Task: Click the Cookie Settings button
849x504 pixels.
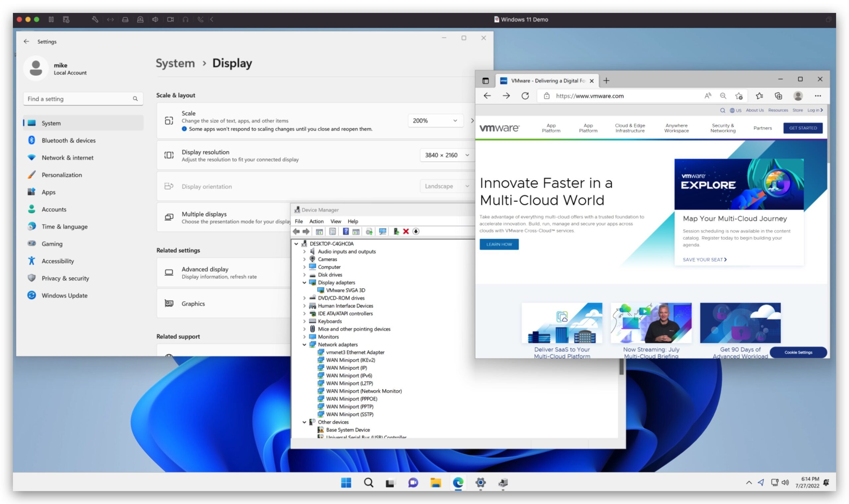Action: point(798,352)
